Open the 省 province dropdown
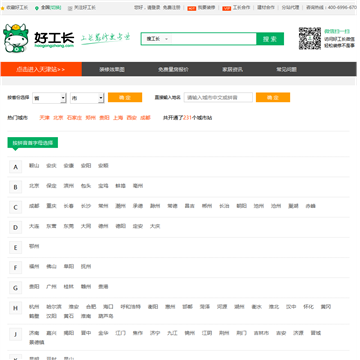Viewport: 360px width, 360px height. click(49, 98)
